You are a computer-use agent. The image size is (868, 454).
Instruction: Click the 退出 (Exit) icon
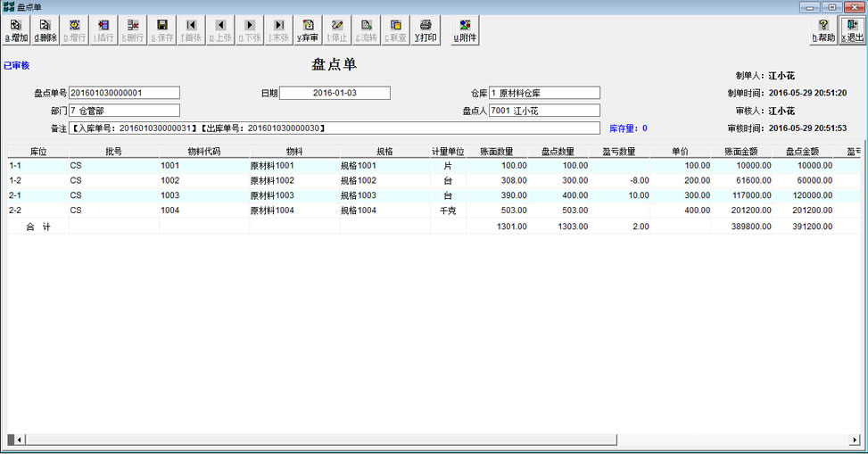coord(852,30)
